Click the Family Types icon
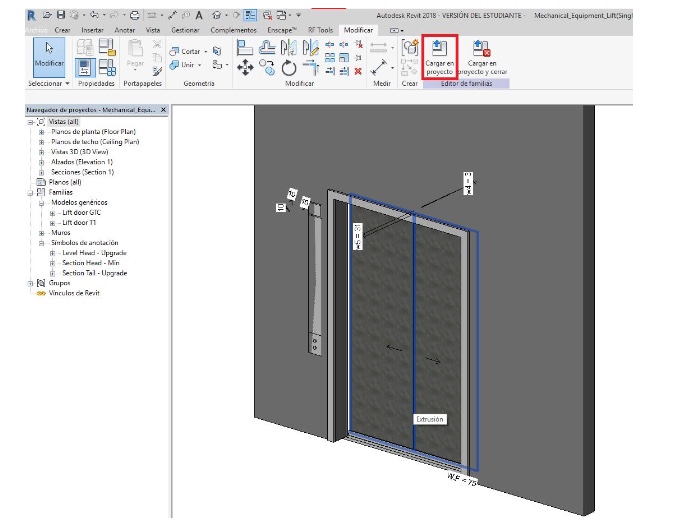679x522 pixels. (x=107, y=68)
